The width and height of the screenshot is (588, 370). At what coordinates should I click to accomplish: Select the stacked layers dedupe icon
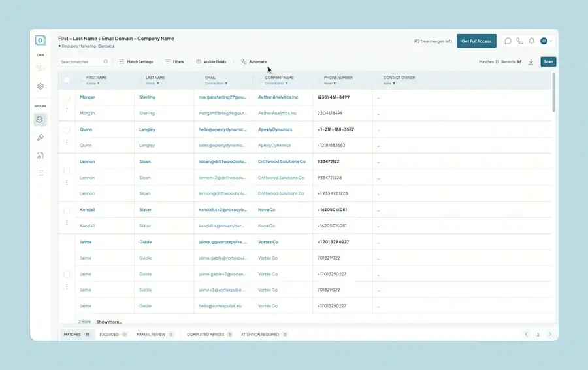click(x=40, y=120)
